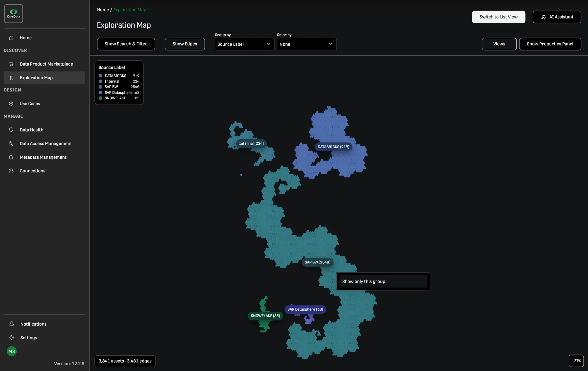Click the Notifications bell icon
Image resolution: width=588 pixels, height=371 pixels.
tap(12, 324)
